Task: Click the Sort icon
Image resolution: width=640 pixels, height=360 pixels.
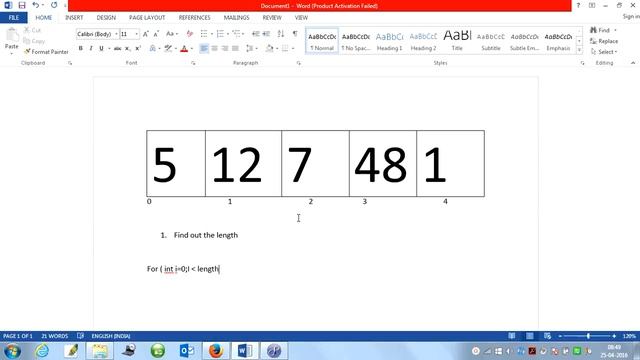Action: pos(280,34)
